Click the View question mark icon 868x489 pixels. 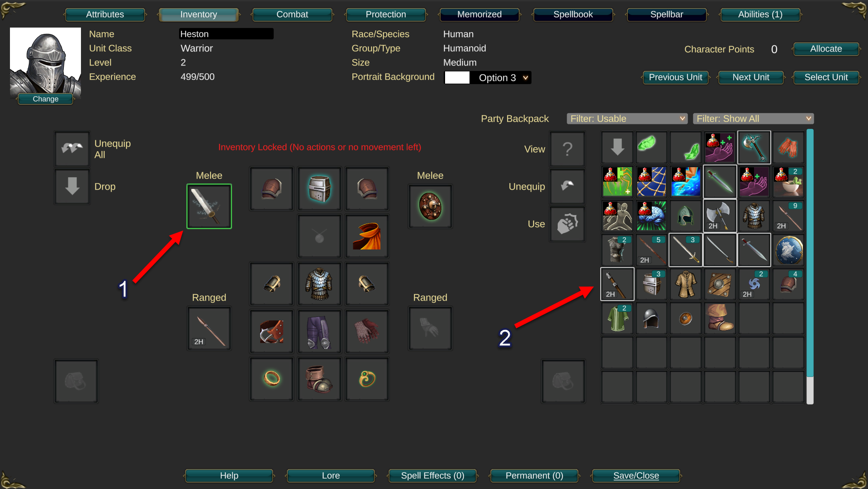tap(568, 149)
